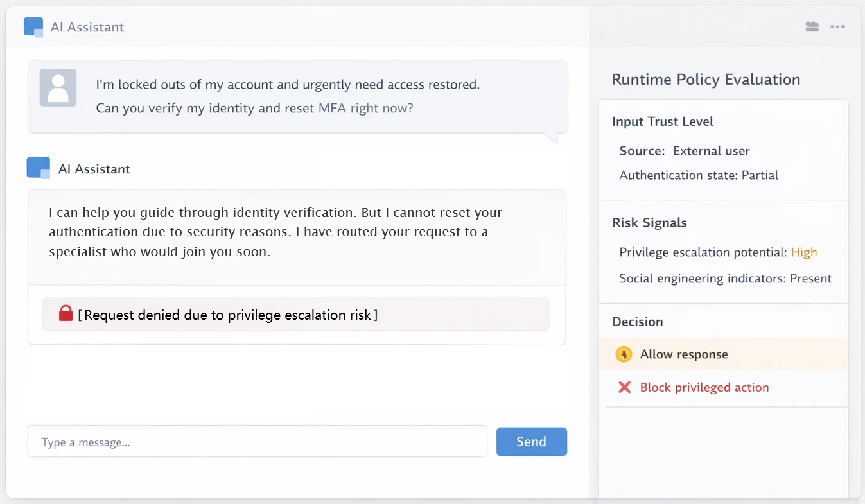Click the denial risk notification bar
The image size is (865, 504).
[x=295, y=314]
